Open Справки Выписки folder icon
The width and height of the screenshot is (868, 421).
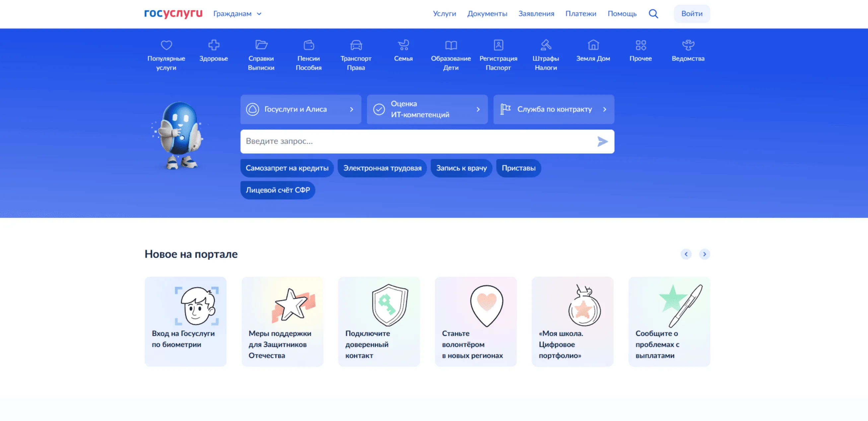(261, 45)
